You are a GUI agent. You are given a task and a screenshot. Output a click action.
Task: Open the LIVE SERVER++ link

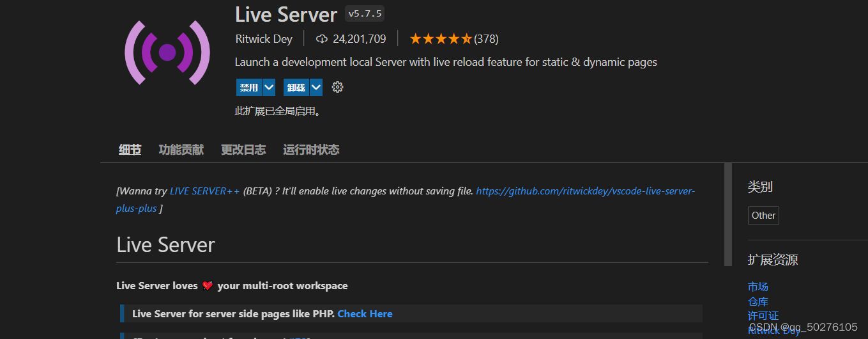205,191
